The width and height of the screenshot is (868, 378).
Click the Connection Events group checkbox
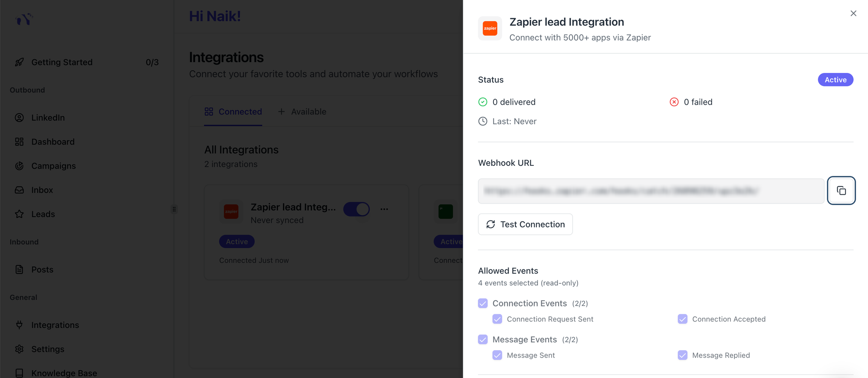click(483, 303)
